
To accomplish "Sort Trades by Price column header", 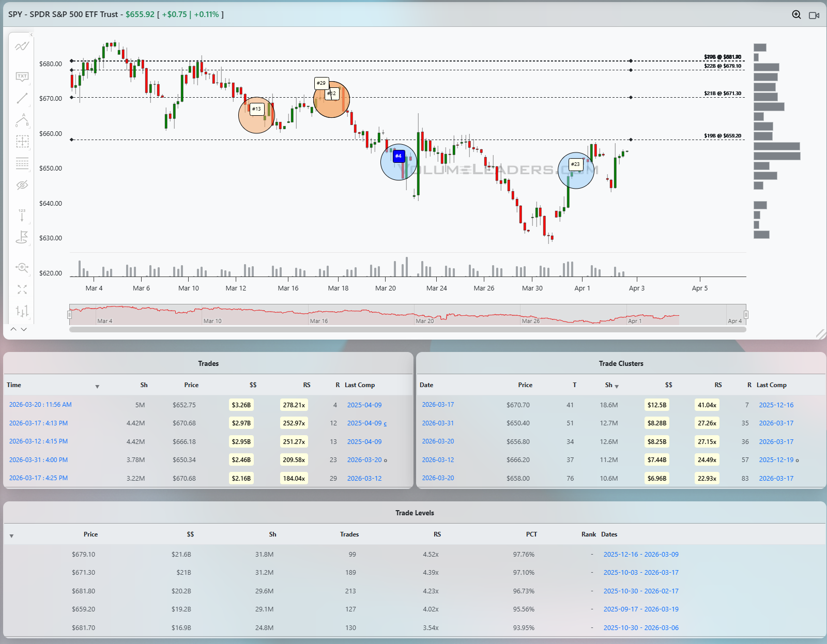I will (191, 385).
